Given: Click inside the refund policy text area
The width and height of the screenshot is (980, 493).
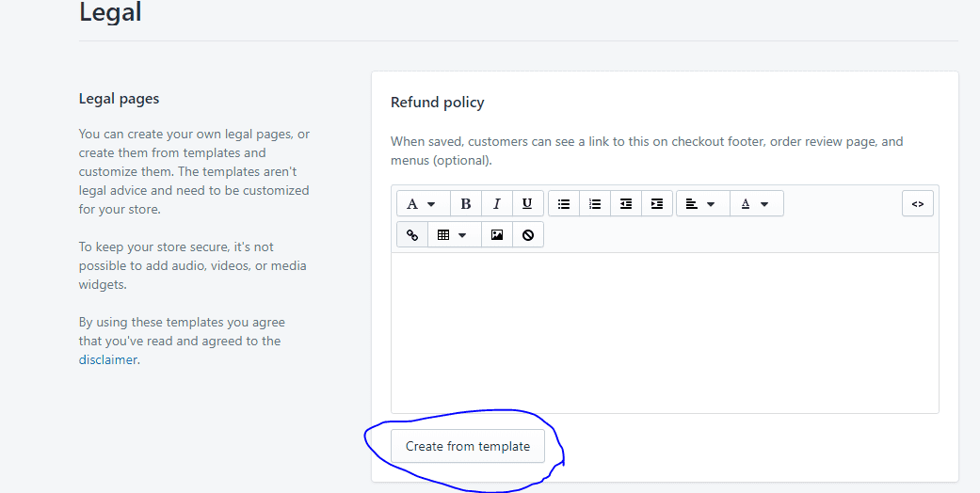Looking at the screenshot, I should [665, 332].
